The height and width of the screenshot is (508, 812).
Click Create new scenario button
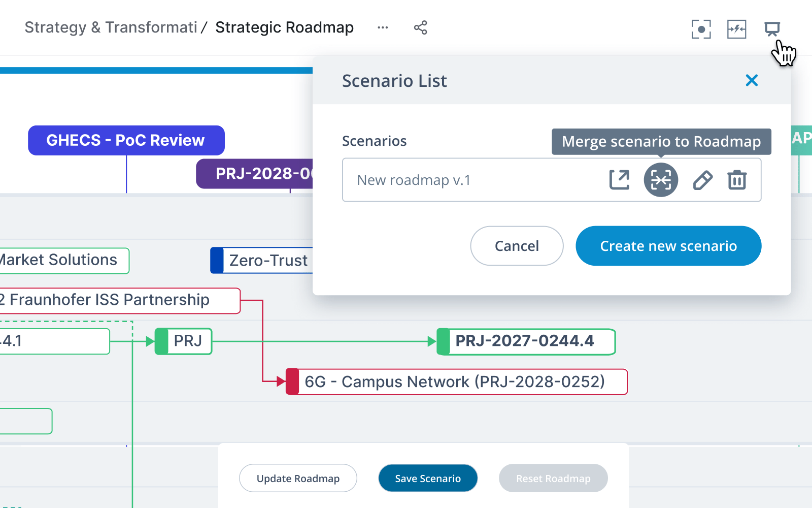668,246
